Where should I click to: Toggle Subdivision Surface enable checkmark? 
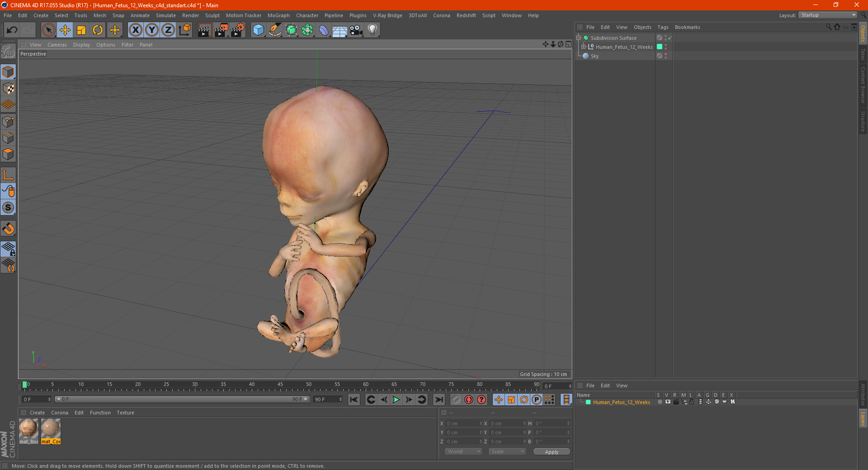click(x=670, y=38)
